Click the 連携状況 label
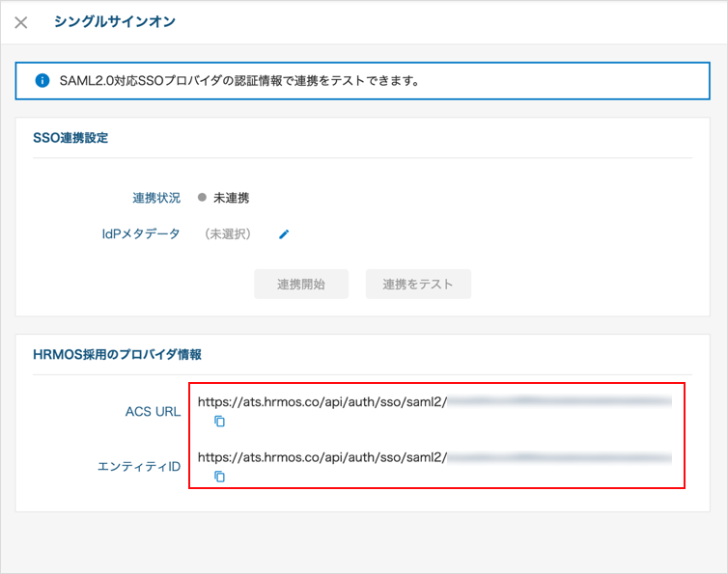The height and width of the screenshot is (574, 728). [x=156, y=198]
